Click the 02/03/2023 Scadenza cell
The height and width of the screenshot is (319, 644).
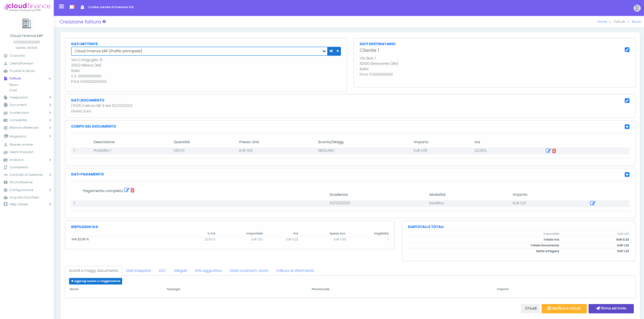(x=340, y=203)
